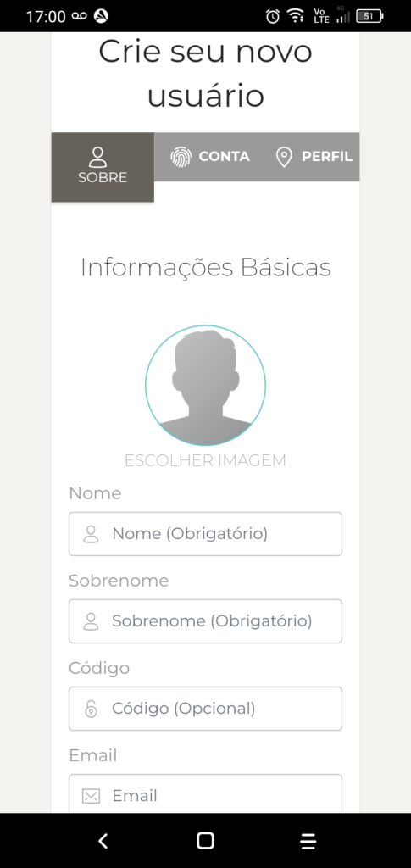Open the SOBRE tab

coord(103,167)
